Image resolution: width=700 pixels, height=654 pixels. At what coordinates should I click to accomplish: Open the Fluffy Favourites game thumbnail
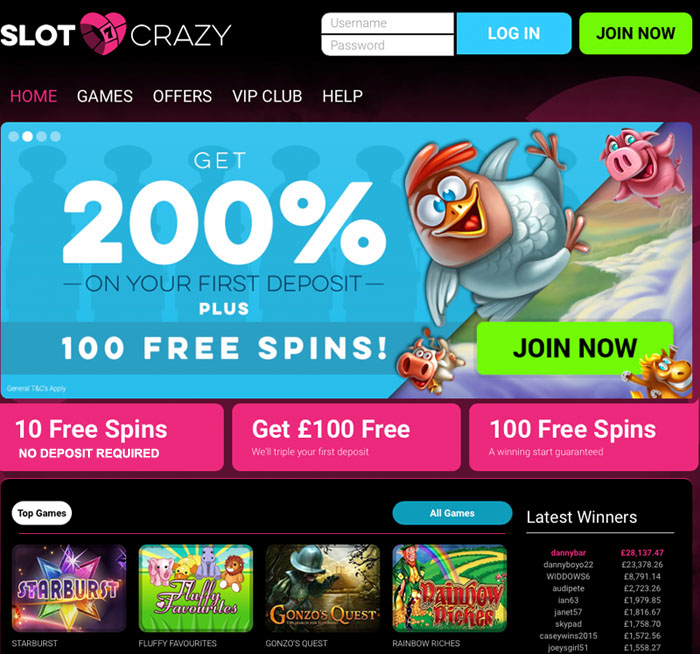pyautogui.click(x=196, y=588)
